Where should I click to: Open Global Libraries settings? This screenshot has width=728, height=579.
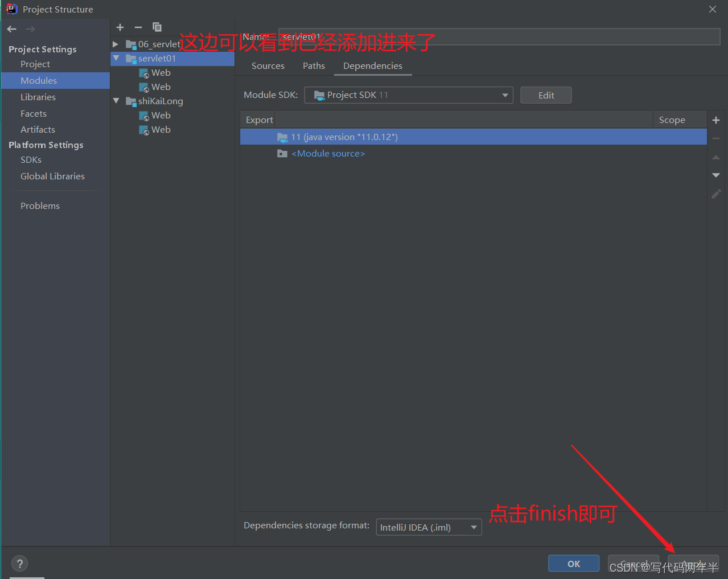52,176
